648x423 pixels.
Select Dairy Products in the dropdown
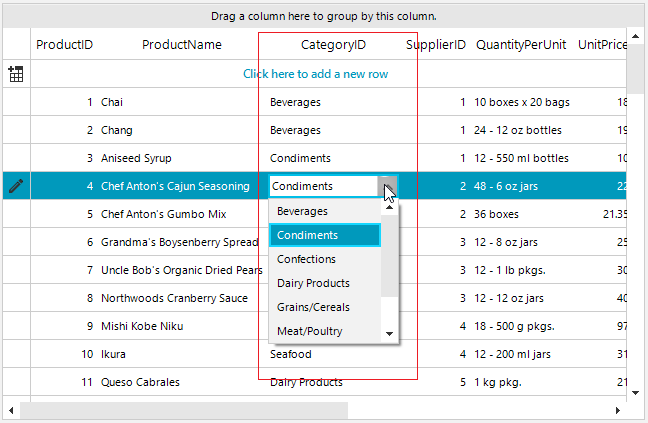click(x=313, y=283)
